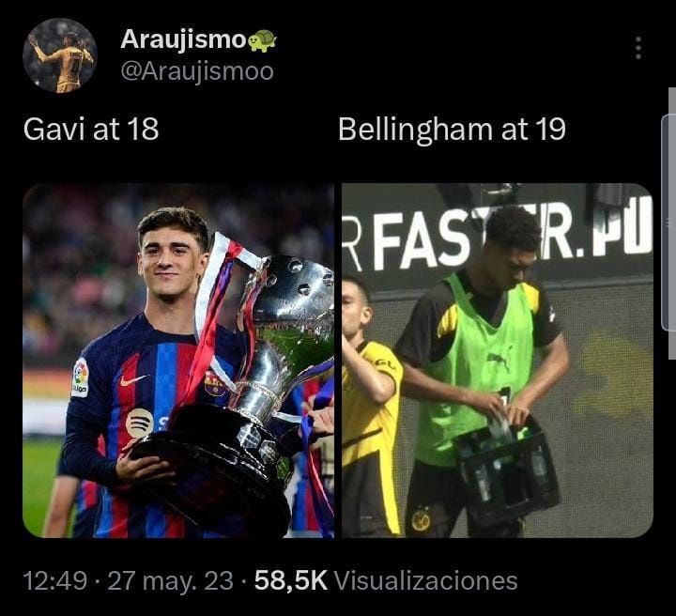Open the three-dot more options menu

point(638,48)
